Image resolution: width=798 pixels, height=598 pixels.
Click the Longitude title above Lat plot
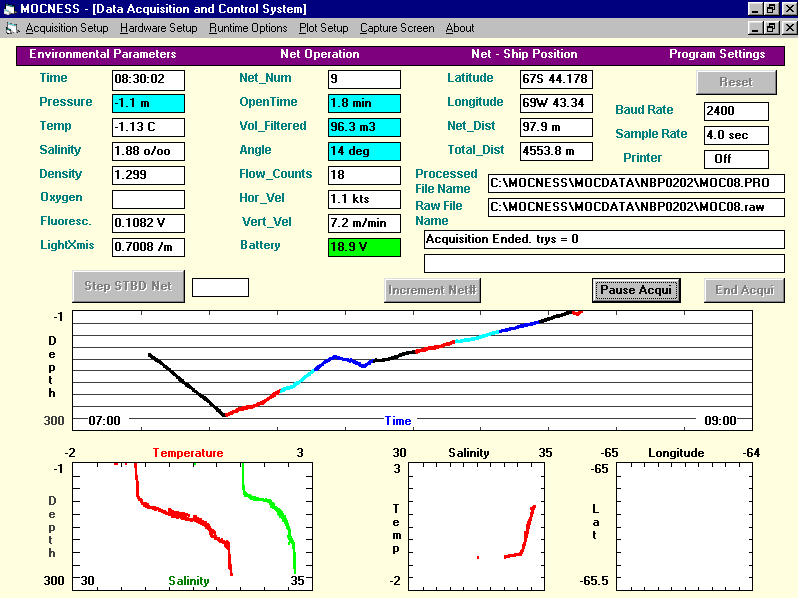tap(676, 453)
